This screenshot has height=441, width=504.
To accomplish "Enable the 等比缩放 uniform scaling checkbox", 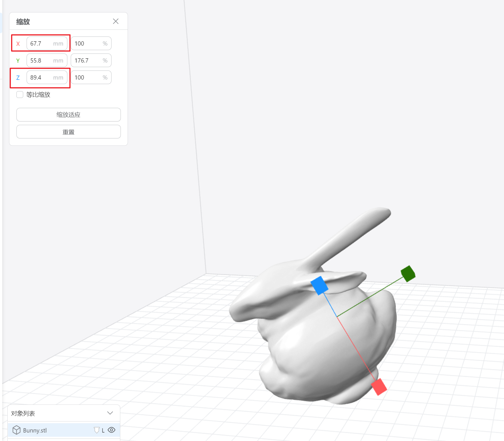I will (20, 95).
